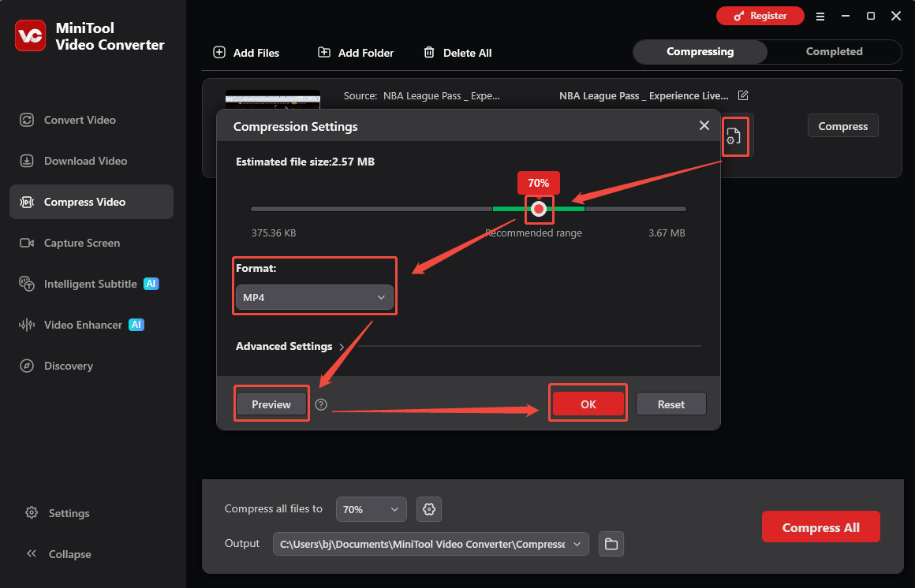This screenshot has width=915, height=588.
Task: Click the 70% compression slider handle
Action: [x=539, y=209]
